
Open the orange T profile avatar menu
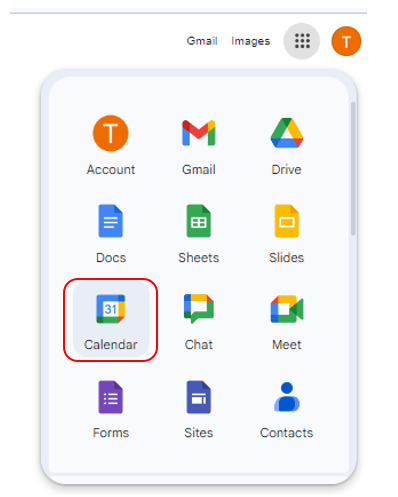pos(346,41)
